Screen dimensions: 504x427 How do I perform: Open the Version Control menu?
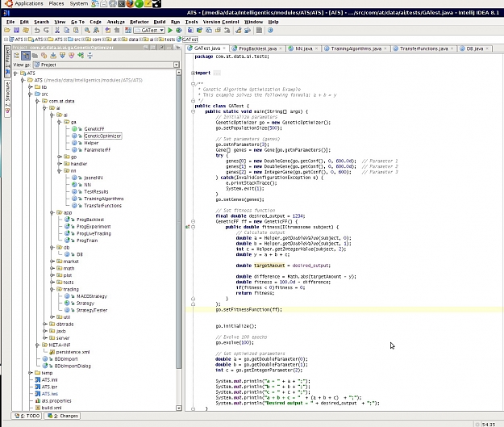tap(221, 22)
